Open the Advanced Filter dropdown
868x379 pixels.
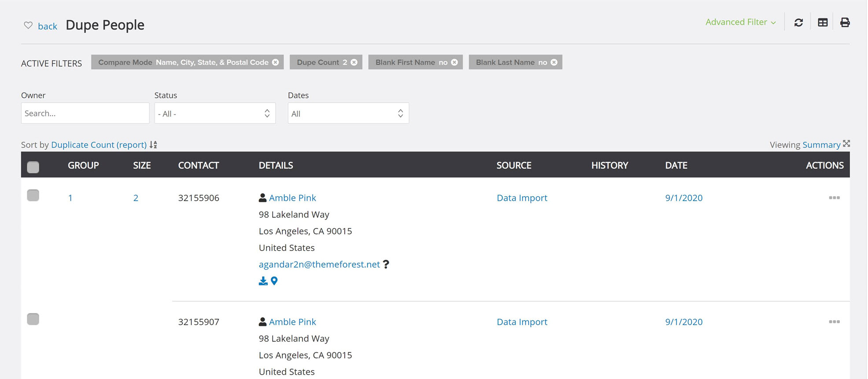coord(741,22)
